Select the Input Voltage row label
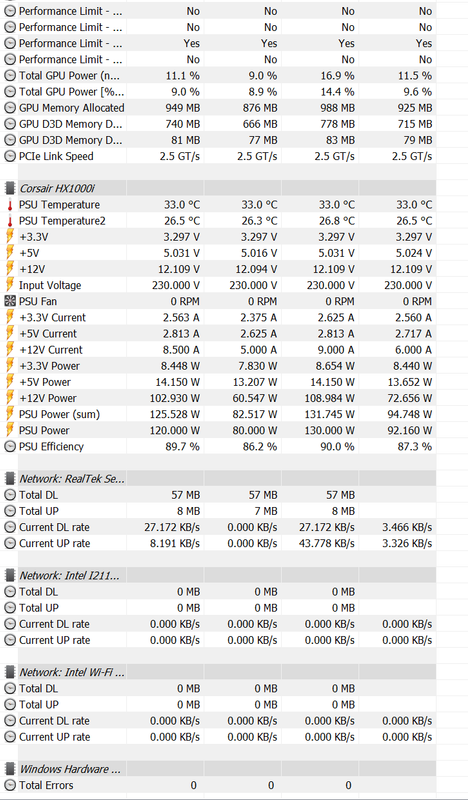 pyautogui.click(x=50, y=285)
